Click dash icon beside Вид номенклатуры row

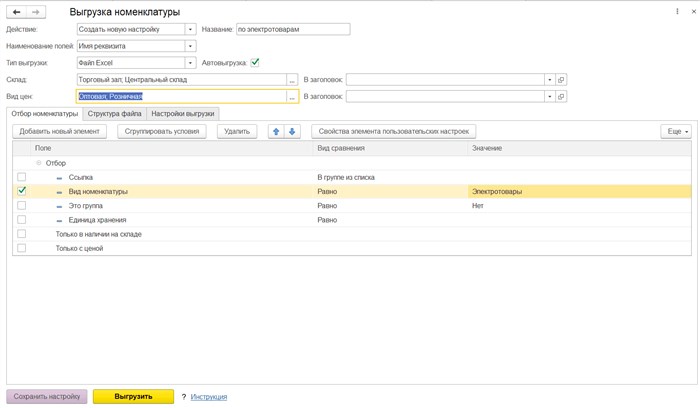(59, 192)
